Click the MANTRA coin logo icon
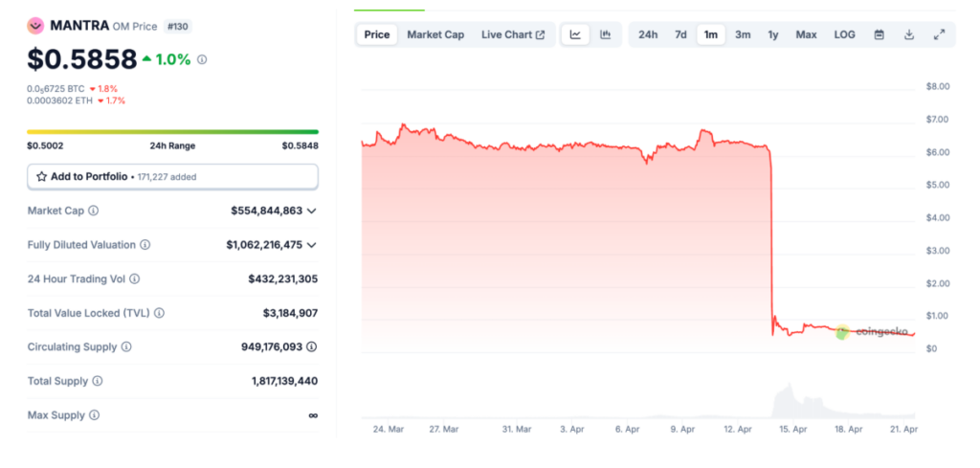The width and height of the screenshot is (980, 468). (x=35, y=26)
